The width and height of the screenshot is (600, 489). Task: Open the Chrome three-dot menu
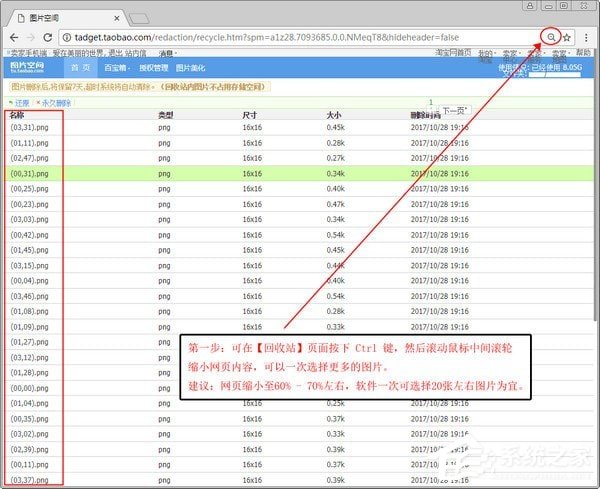585,37
